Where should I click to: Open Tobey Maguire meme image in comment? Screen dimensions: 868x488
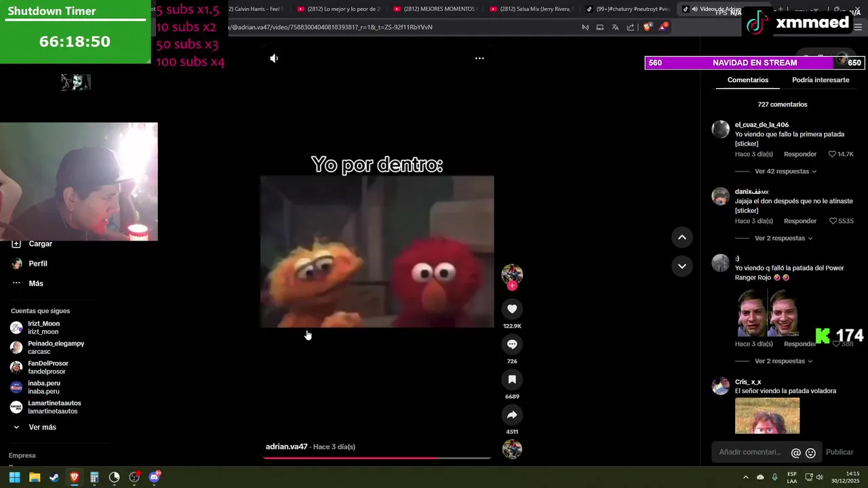(767, 312)
